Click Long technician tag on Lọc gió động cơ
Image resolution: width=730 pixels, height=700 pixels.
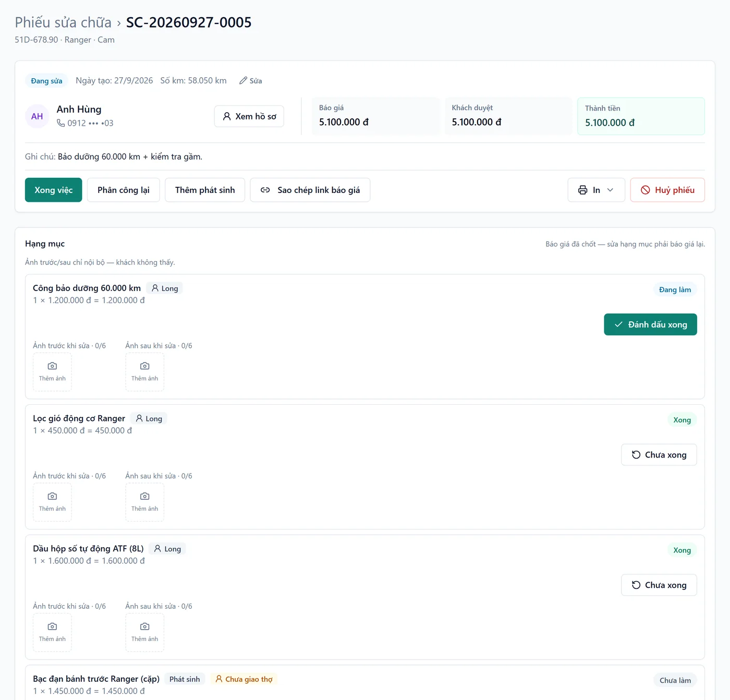pyautogui.click(x=149, y=419)
